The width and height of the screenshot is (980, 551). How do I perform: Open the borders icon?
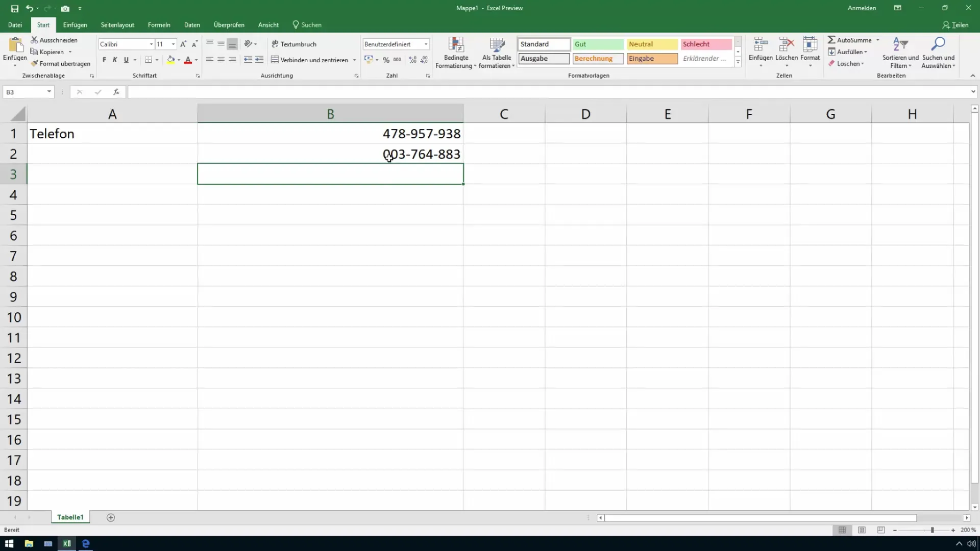pyautogui.click(x=148, y=60)
